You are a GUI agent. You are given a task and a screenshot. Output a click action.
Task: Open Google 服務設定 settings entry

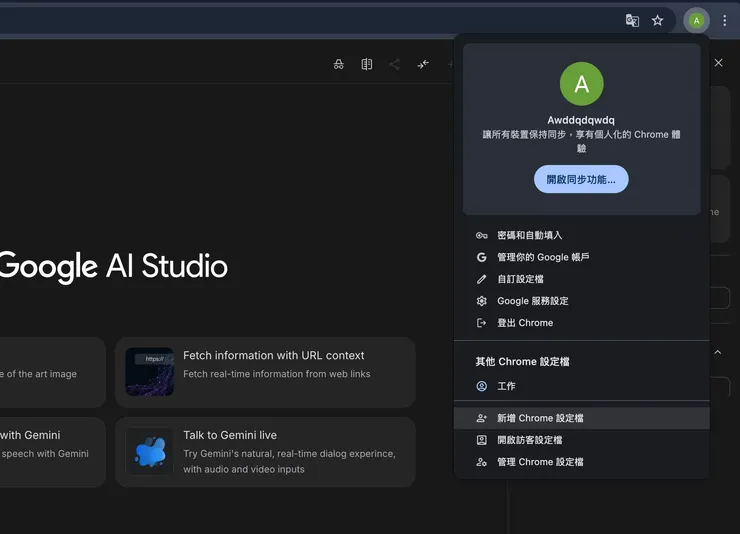pyautogui.click(x=532, y=301)
